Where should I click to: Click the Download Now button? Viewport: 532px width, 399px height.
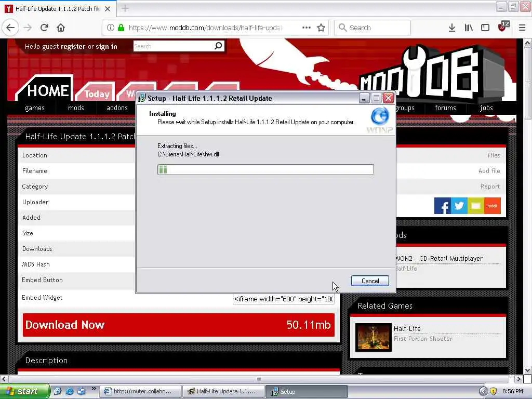coord(179,325)
